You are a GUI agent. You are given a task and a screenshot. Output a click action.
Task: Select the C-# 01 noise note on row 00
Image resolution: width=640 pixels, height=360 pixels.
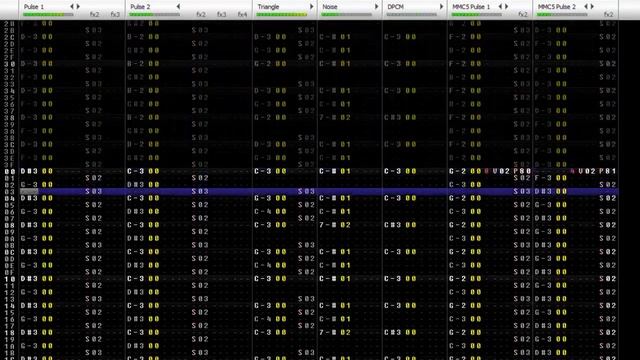click(x=335, y=171)
